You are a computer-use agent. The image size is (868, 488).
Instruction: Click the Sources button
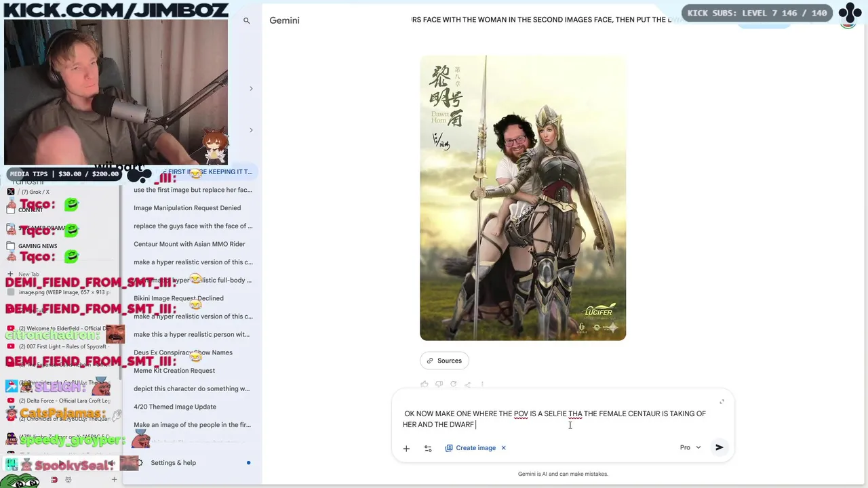point(444,361)
